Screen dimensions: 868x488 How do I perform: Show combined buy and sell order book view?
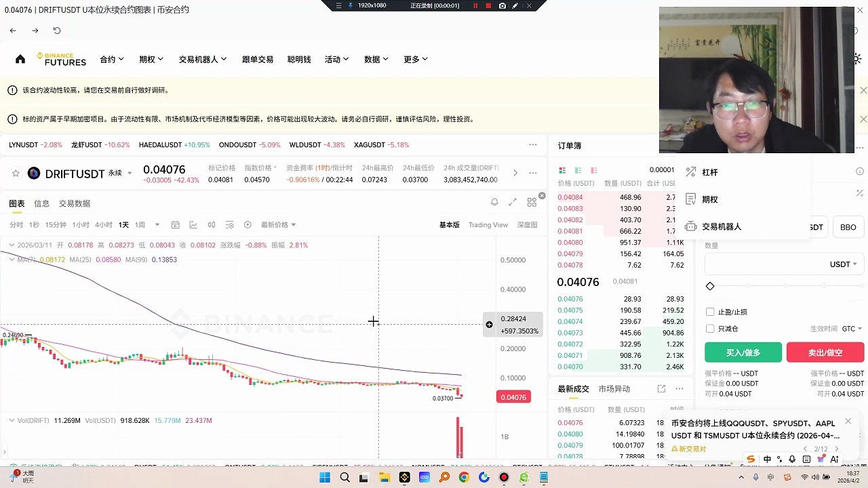tap(561, 170)
